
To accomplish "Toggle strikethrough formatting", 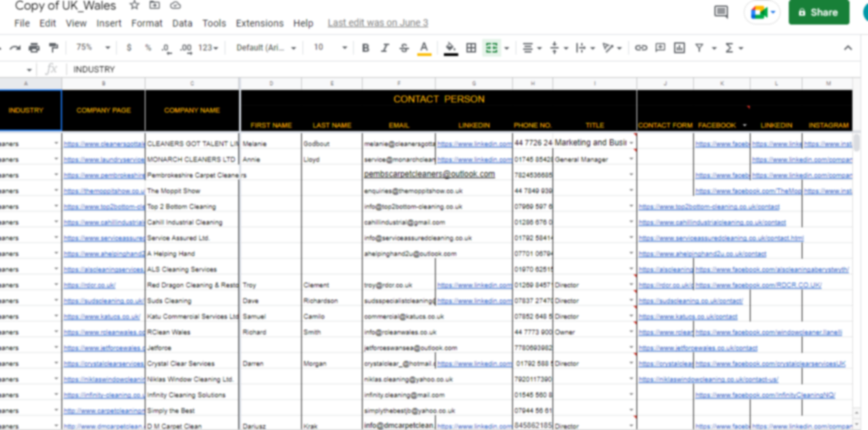I will pos(404,48).
